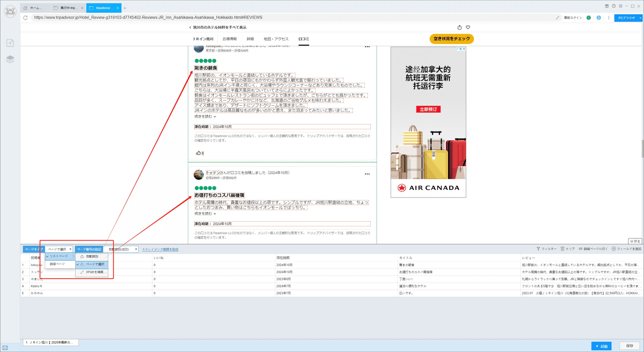Click the thumbs-up like icon under review
This screenshot has width=644, height=352.
[x=198, y=153]
